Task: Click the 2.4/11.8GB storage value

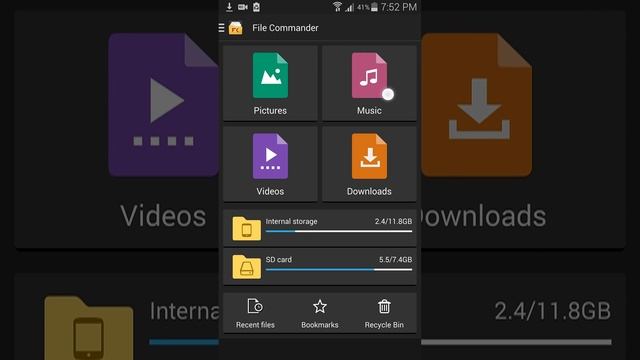Action: coord(393,221)
